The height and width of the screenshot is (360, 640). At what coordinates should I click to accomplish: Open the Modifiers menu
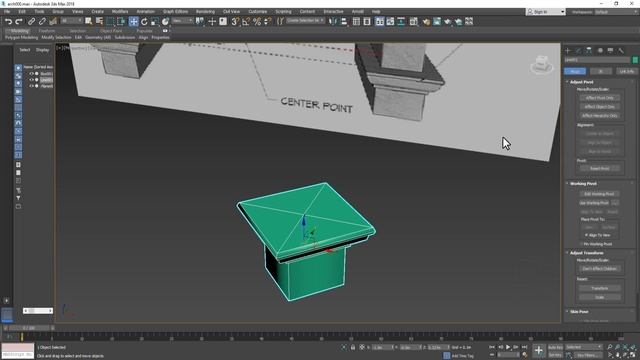click(x=120, y=12)
